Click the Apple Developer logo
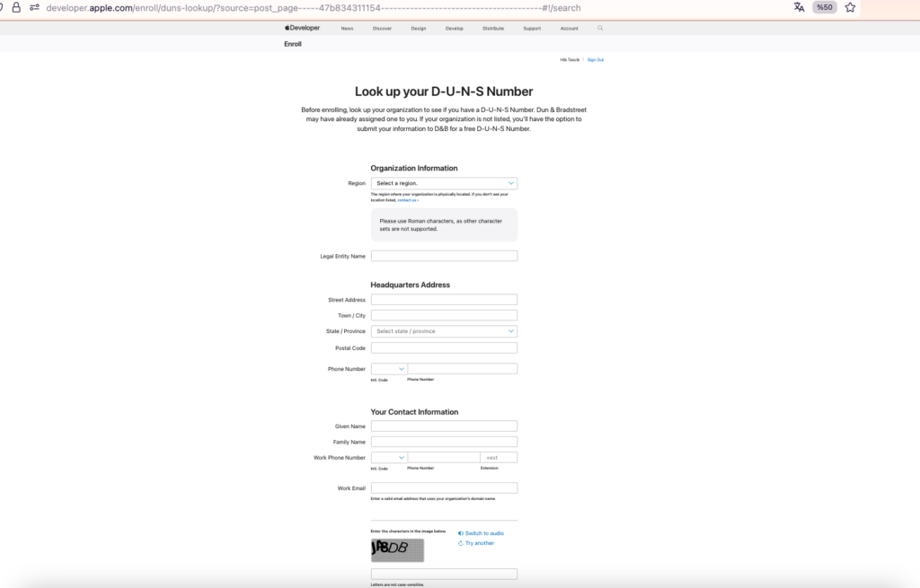Image resolution: width=920 pixels, height=588 pixels. point(302,28)
